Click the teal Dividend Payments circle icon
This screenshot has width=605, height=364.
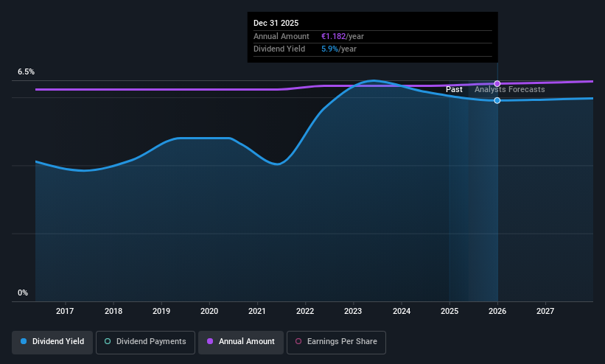(x=108, y=341)
